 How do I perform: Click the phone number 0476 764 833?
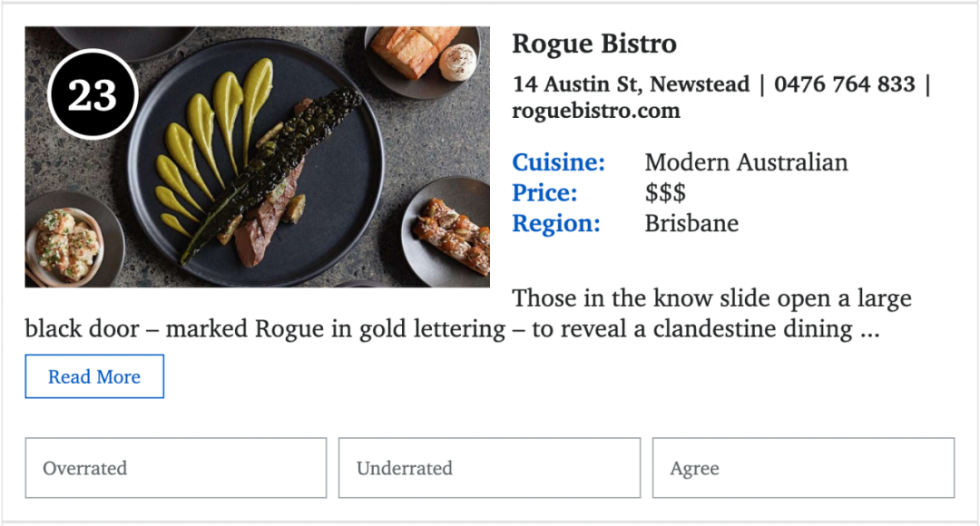(845, 83)
